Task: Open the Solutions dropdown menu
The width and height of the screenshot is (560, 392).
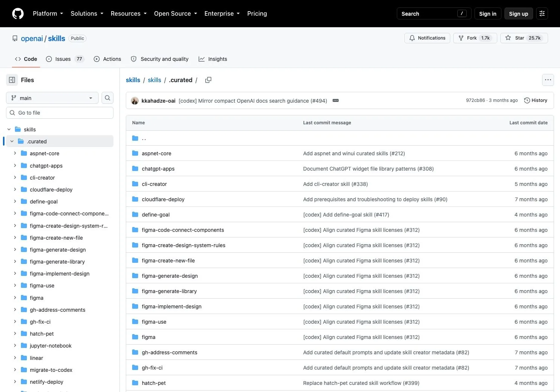Action: tap(87, 14)
